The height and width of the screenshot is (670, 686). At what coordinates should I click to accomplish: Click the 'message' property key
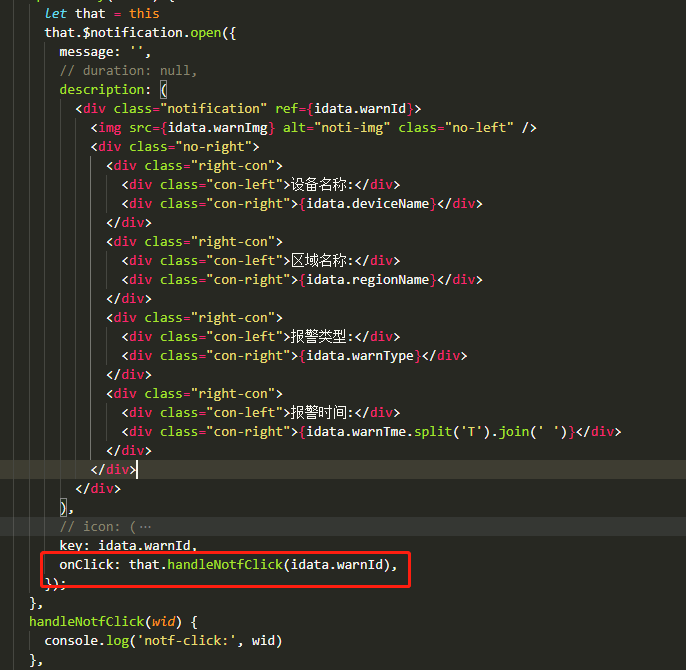tap(86, 52)
